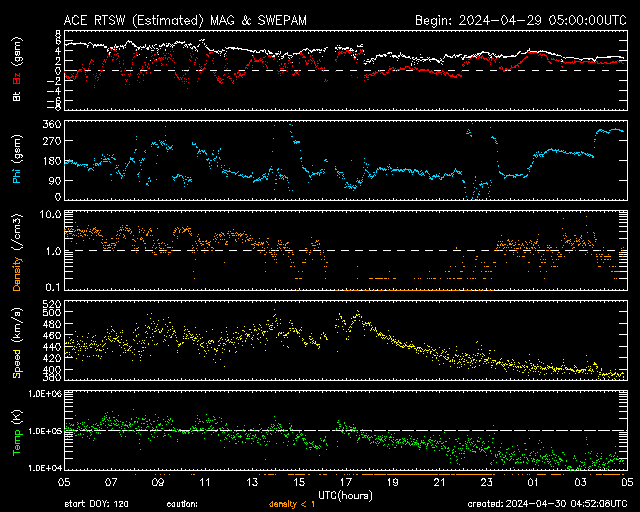Click the "10.0" tick on the Density axis
Screen dimensions: 640x512
click(49, 214)
